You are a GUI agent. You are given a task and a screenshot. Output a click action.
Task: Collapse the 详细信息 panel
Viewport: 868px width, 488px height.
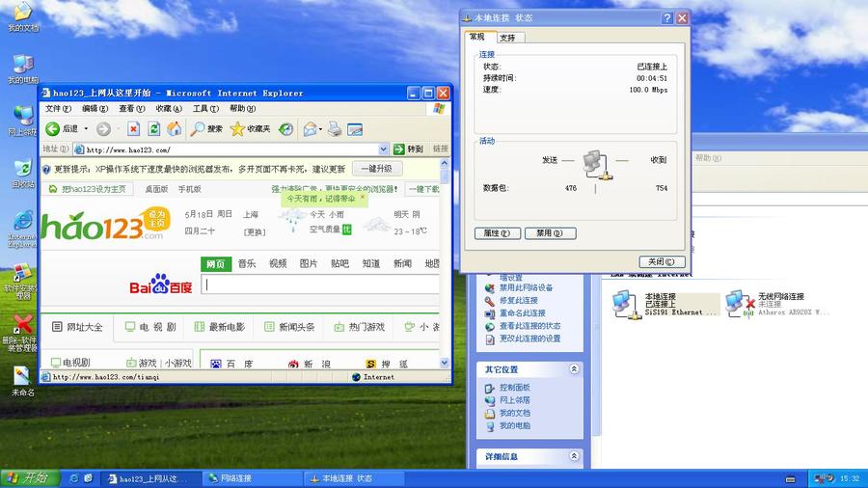[574, 456]
